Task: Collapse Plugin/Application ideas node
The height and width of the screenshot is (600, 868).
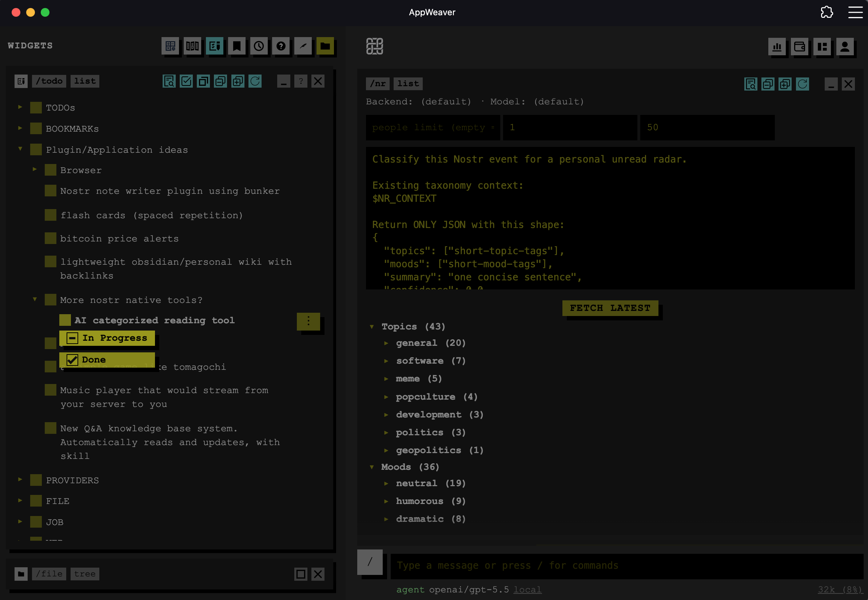Action: click(20, 149)
